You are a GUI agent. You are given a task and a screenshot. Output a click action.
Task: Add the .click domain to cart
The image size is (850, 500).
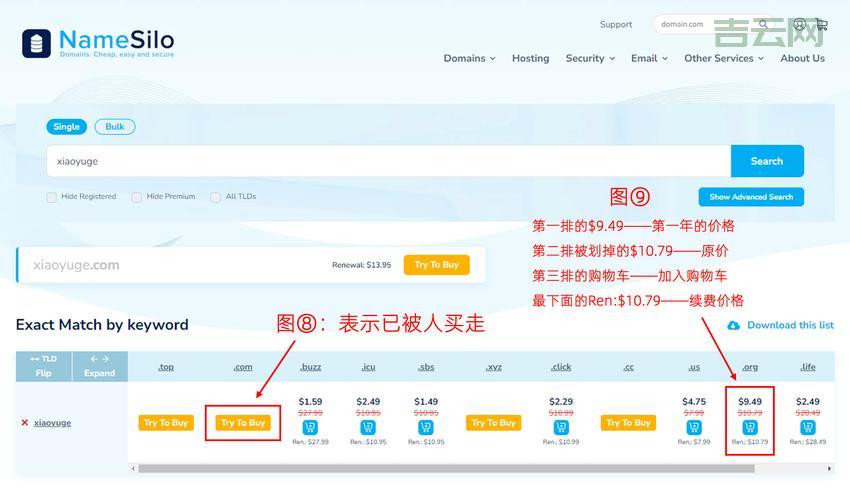pyautogui.click(x=561, y=427)
